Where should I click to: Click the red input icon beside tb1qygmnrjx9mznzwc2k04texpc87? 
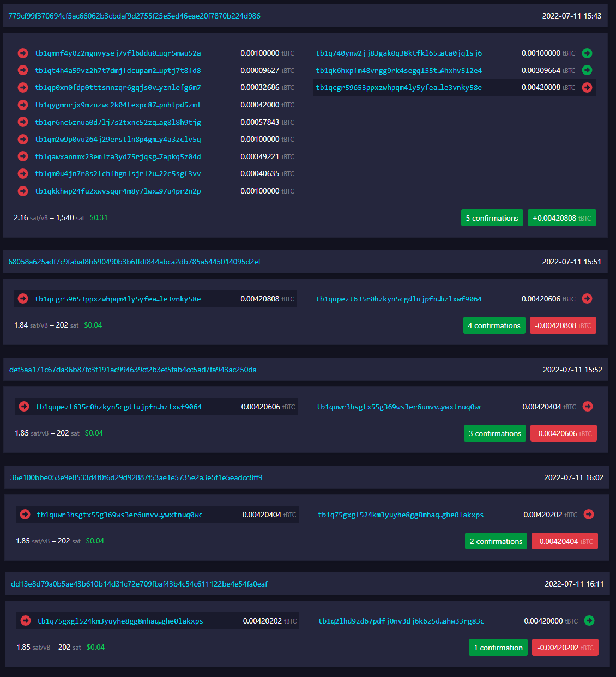pyautogui.click(x=23, y=105)
